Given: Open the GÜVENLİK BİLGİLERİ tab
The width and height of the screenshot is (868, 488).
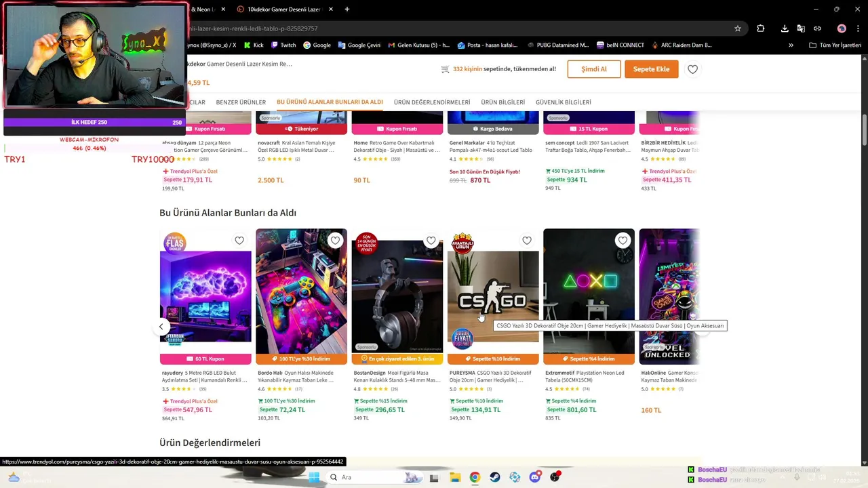Looking at the screenshot, I should pos(564,102).
